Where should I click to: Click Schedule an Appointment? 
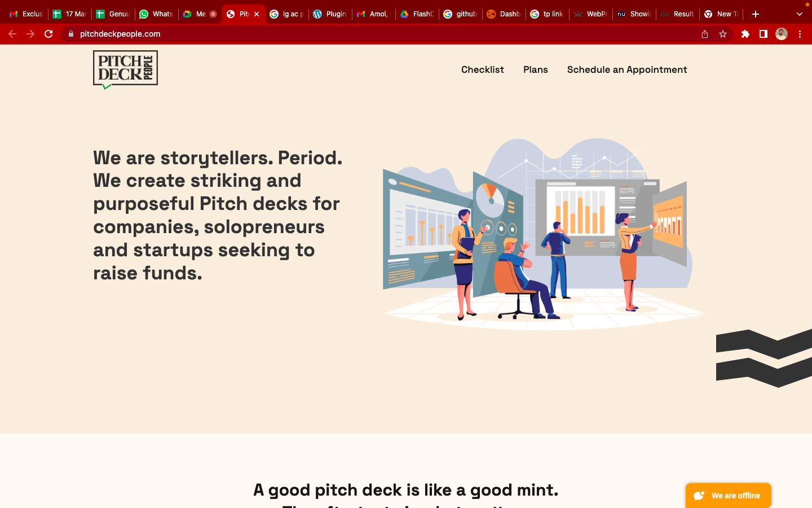[627, 69]
